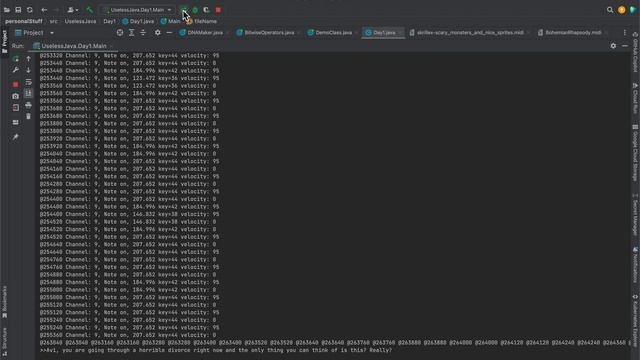Clear all console output with trash icon

coord(29,117)
